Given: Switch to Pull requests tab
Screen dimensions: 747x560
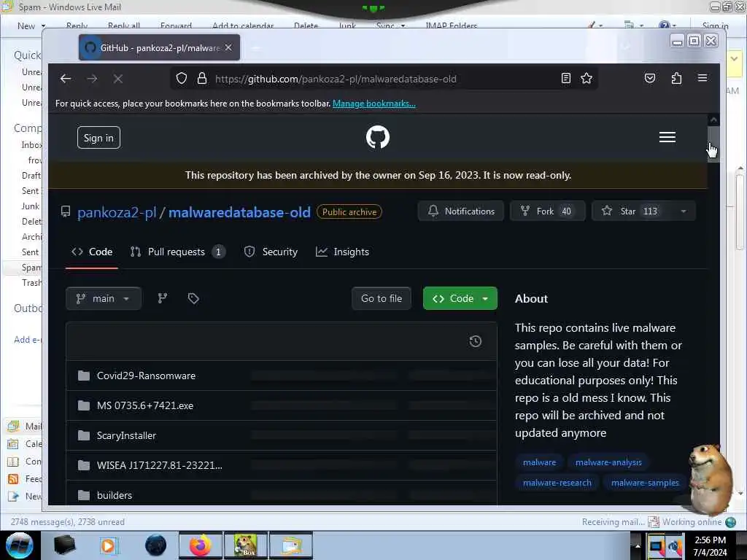Looking at the screenshot, I should coord(177,252).
